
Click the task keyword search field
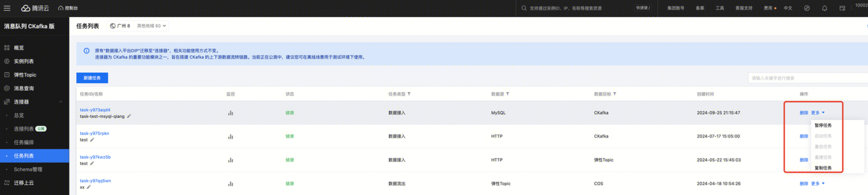[807, 78]
